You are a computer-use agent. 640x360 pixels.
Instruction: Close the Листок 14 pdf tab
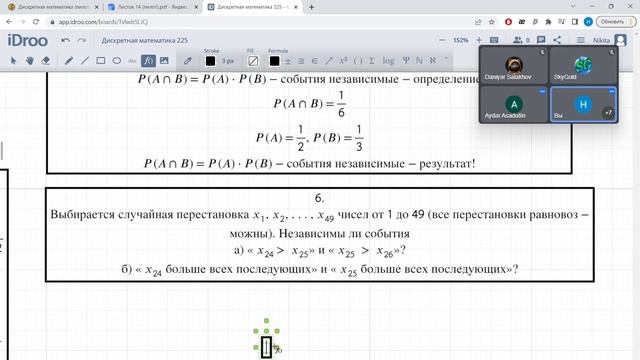pos(196,7)
